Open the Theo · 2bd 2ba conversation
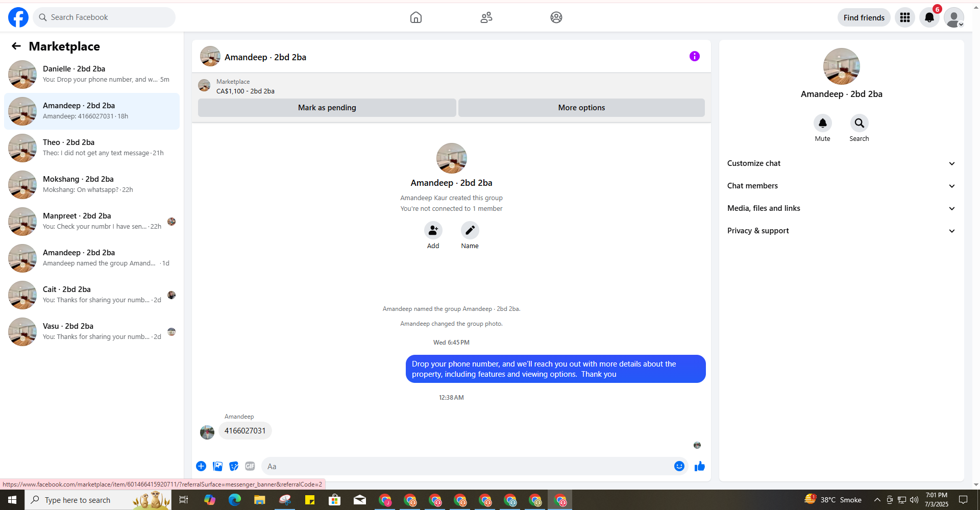Image resolution: width=980 pixels, height=510 pixels. point(92,148)
